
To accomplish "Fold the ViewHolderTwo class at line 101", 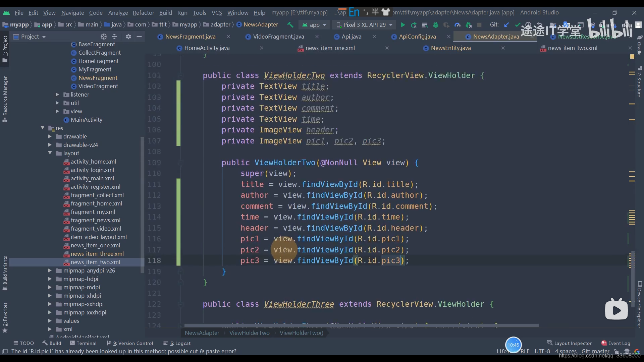I will (x=180, y=75).
